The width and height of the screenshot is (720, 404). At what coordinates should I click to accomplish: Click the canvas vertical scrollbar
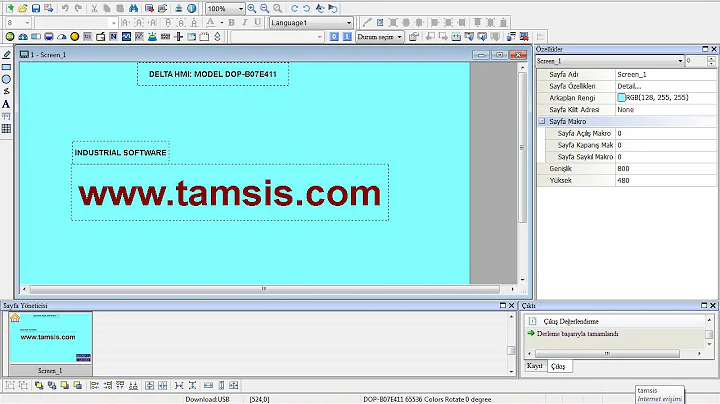tap(522, 147)
